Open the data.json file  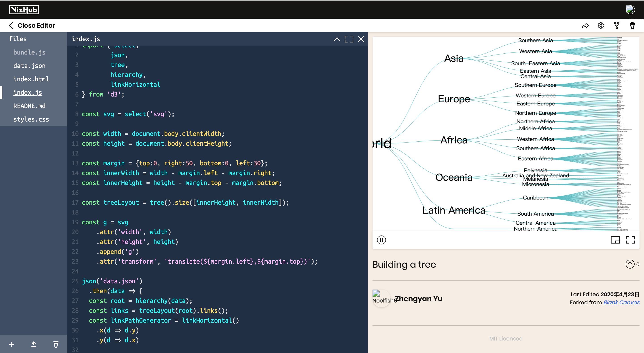tap(29, 66)
